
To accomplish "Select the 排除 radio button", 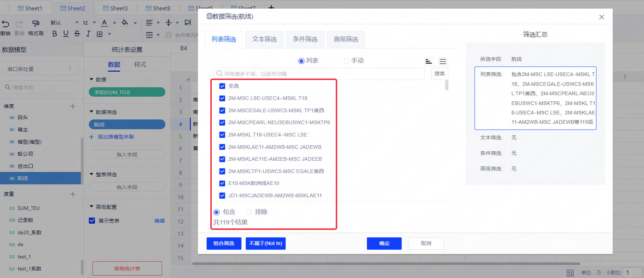I will 249,212.
